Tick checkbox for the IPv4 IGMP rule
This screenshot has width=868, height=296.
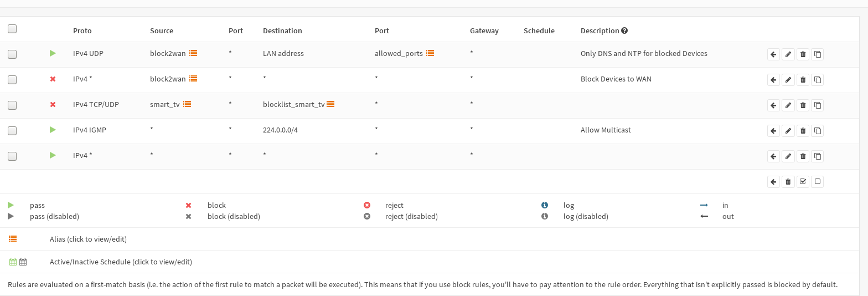click(x=12, y=131)
